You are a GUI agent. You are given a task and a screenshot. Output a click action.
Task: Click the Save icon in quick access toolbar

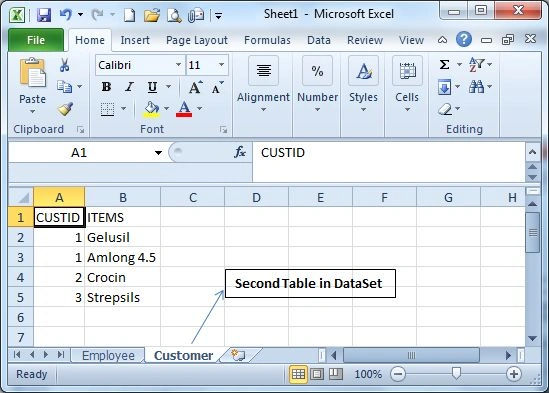point(44,15)
